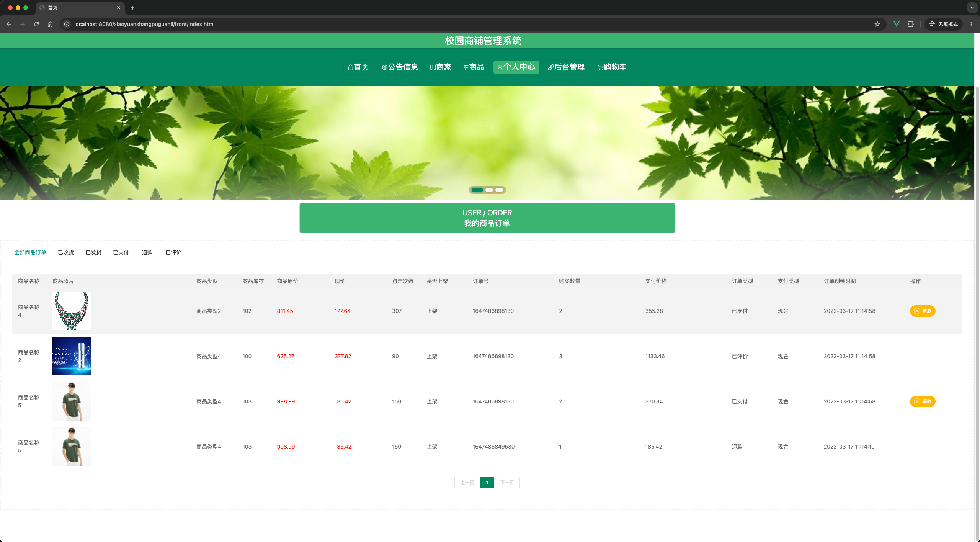Switch to 已评价 tab
The width and height of the screenshot is (980, 542).
coord(173,252)
